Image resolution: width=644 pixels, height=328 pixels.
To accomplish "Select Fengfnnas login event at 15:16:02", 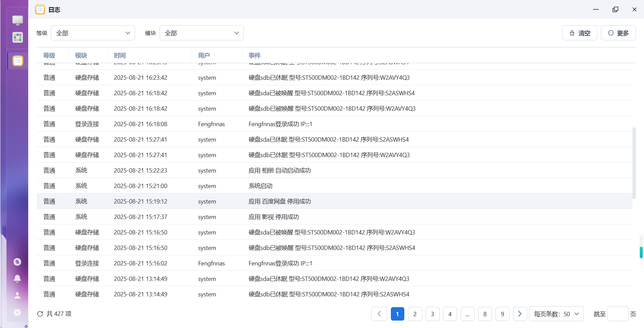I will coord(335,263).
